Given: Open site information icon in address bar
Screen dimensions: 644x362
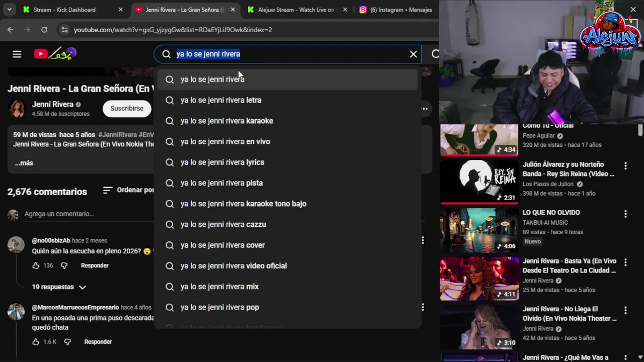Looking at the screenshot, I should click(x=64, y=30).
